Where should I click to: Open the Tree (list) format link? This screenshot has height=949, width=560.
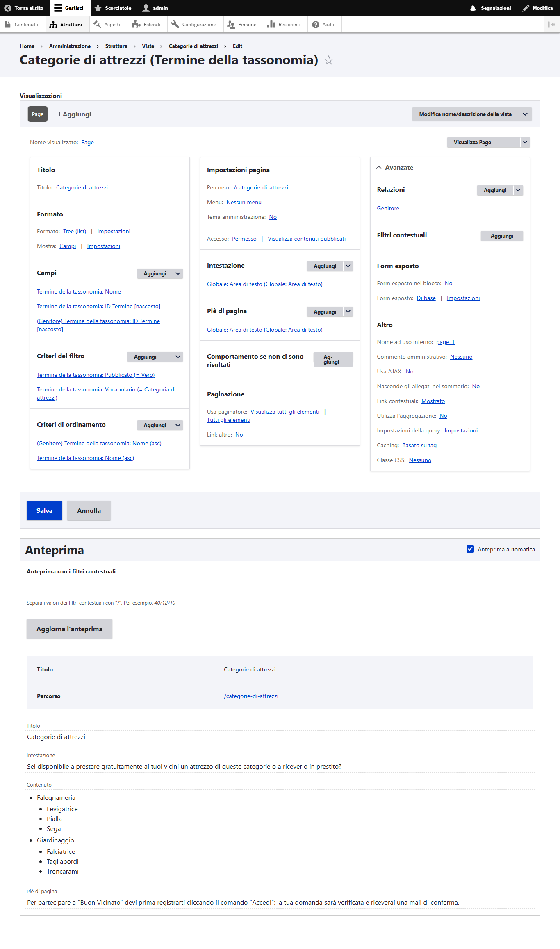coord(75,232)
